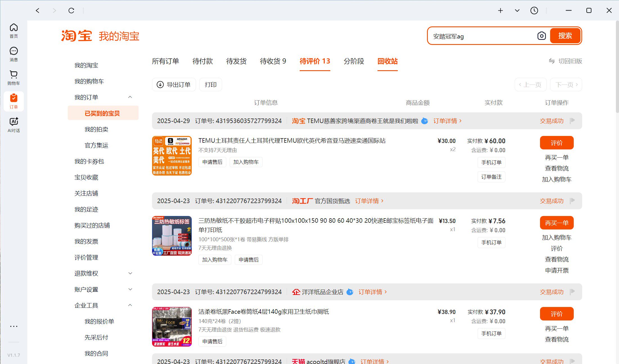619x364 pixels.
Task: Expand the 账户设置 section
Action: click(x=130, y=289)
